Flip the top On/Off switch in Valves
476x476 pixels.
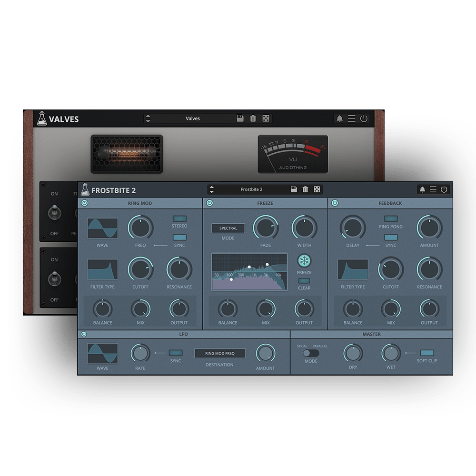(54, 212)
